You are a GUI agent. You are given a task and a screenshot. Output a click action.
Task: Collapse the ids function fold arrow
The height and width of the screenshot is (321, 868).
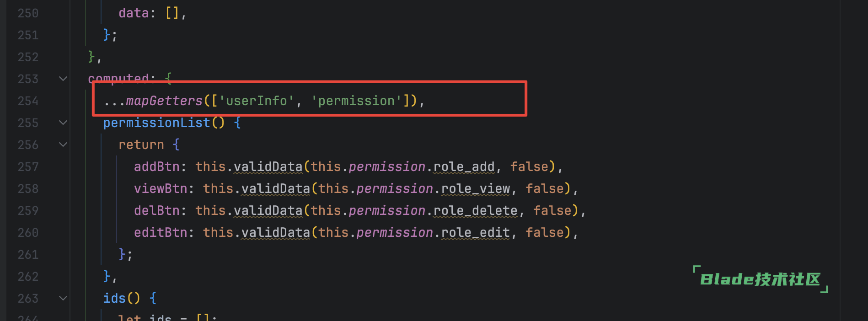coord(63,298)
